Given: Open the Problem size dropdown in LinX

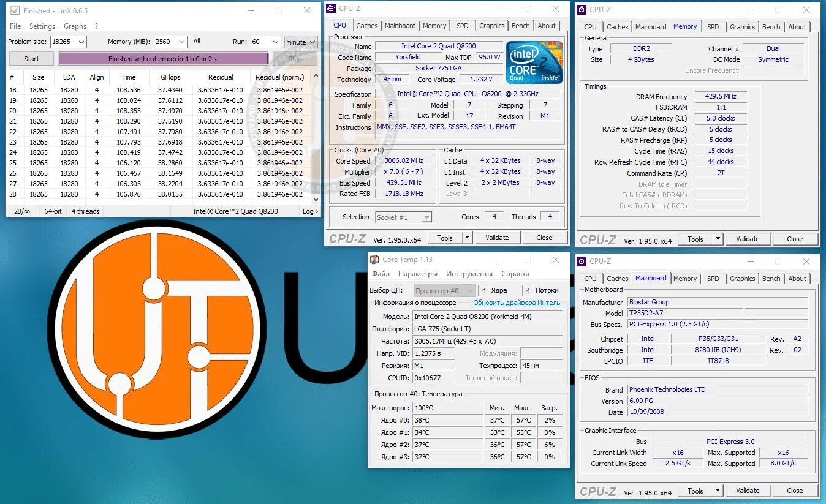Looking at the screenshot, I should 81,42.
